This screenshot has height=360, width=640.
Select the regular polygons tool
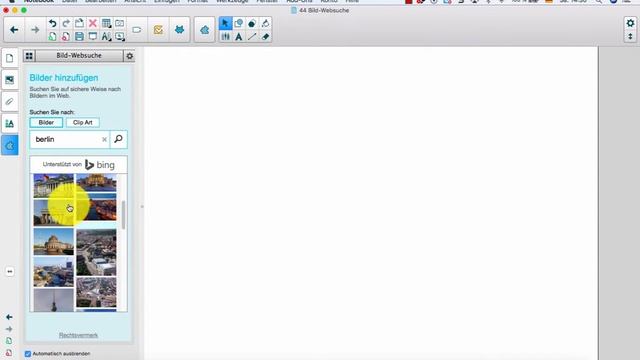(252, 23)
